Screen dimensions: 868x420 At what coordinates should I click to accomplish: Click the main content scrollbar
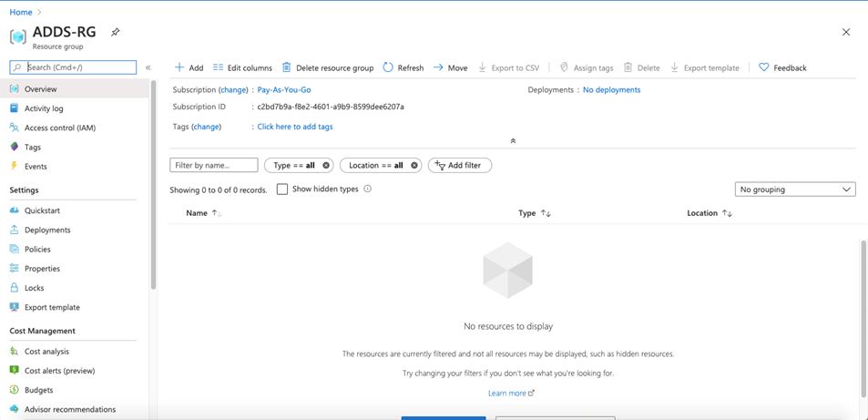(863, 319)
